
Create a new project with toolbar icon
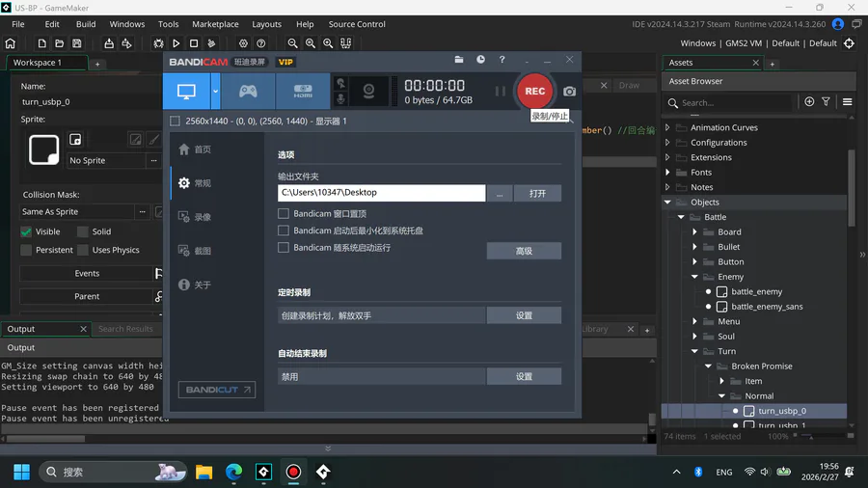(41, 43)
